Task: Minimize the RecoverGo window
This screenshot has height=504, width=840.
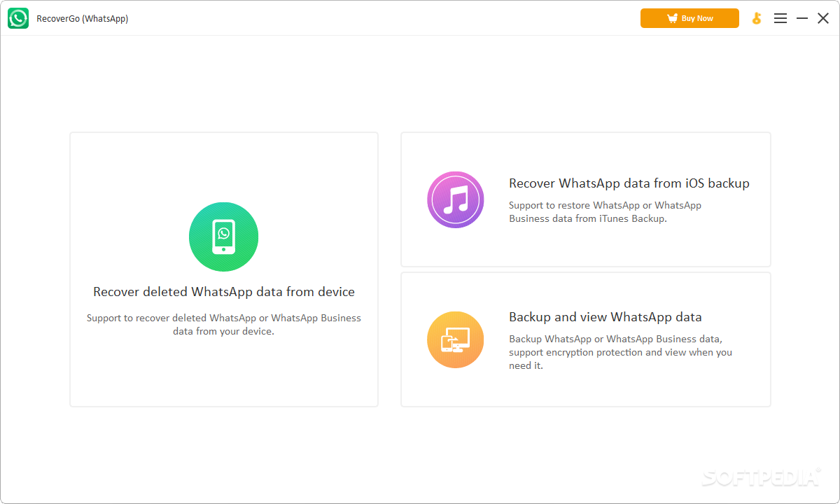Action: click(x=802, y=18)
